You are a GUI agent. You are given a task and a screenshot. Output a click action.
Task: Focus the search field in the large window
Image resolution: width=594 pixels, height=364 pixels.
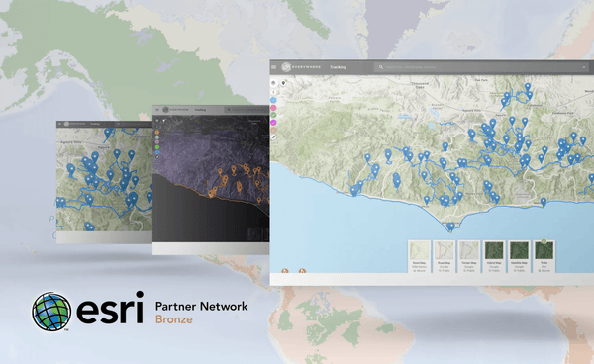(482, 67)
